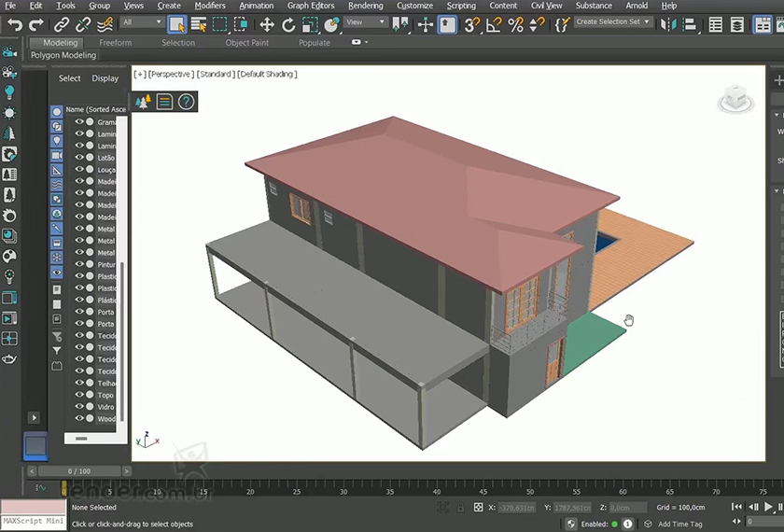Image resolution: width=784 pixels, height=532 pixels.
Task: Open the reference coordinate 'View' dropdown
Action: [366, 22]
